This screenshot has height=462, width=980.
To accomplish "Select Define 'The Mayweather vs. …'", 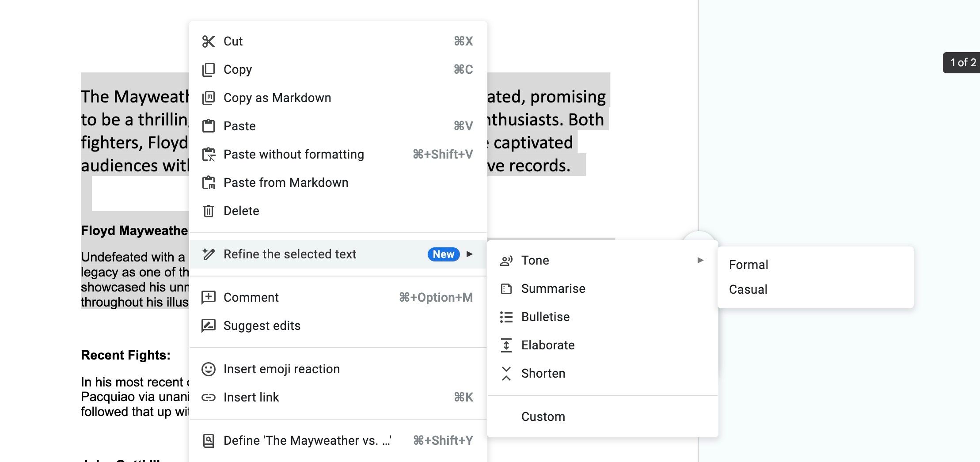I will (x=338, y=440).
